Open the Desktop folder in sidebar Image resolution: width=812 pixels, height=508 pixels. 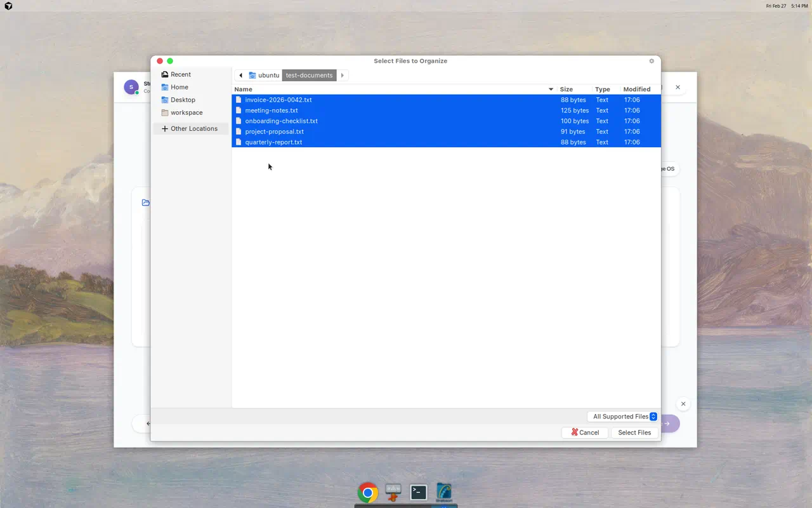pyautogui.click(x=183, y=100)
